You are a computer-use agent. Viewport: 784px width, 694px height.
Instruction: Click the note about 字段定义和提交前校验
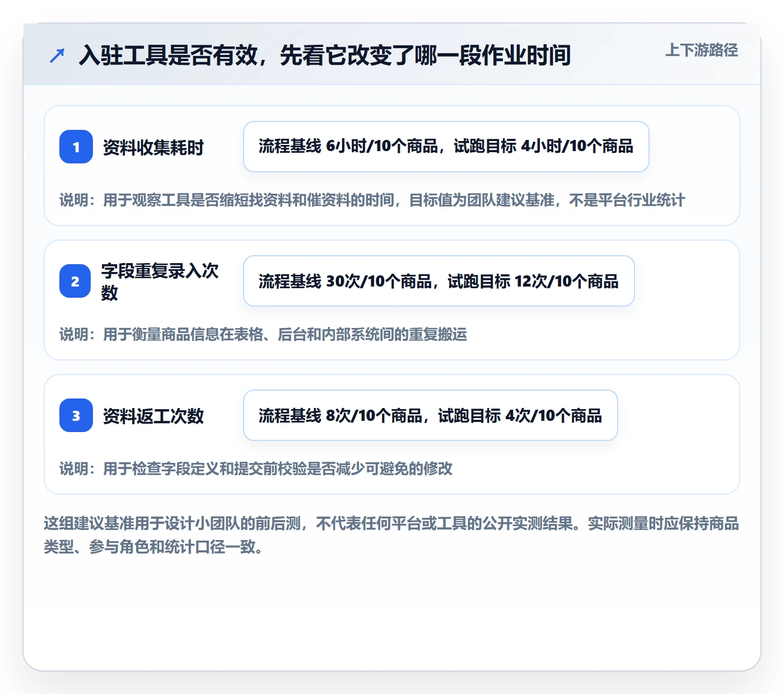(256, 469)
